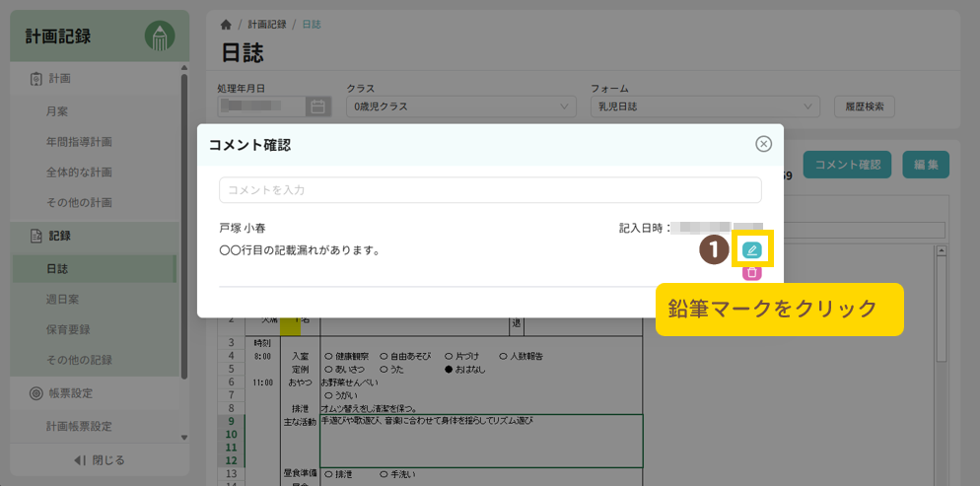Open 週日案 from the sidebar
This screenshot has width=980, height=486.
click(63, 298)
